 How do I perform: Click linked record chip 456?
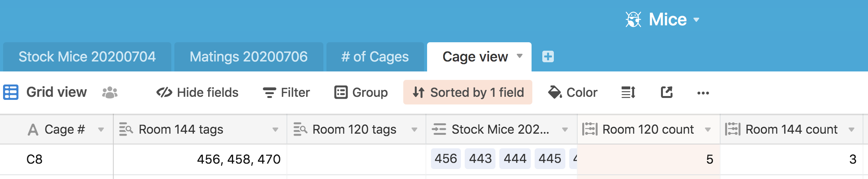click(x=446, y=159)
